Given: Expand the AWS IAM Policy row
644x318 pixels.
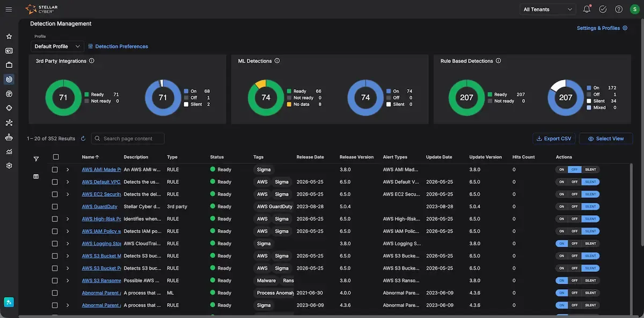Looking at the screenshot, I should [68, 231].
